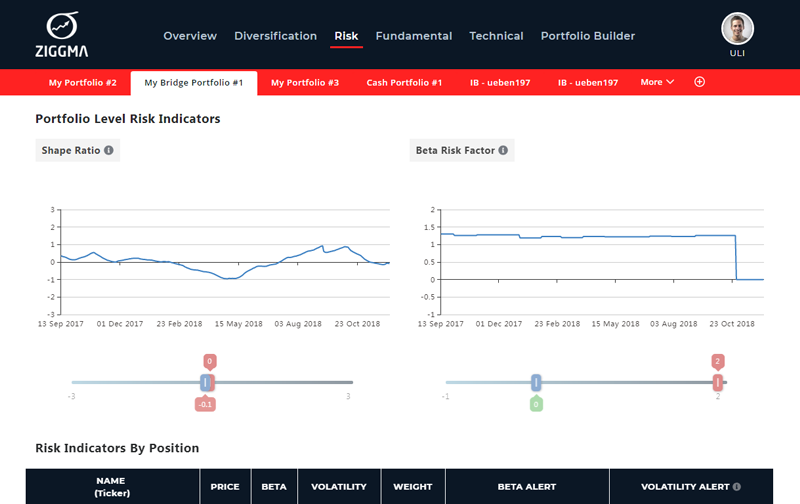Screen dimensions: 800x504
Task: Click the Volatility Alert info icon
Action: [737, 487]
